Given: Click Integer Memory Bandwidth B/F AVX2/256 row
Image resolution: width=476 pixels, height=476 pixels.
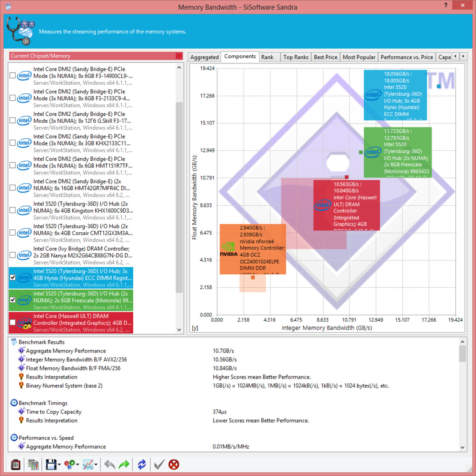Looking at the screenshot, I should click(x=234, y=360).
